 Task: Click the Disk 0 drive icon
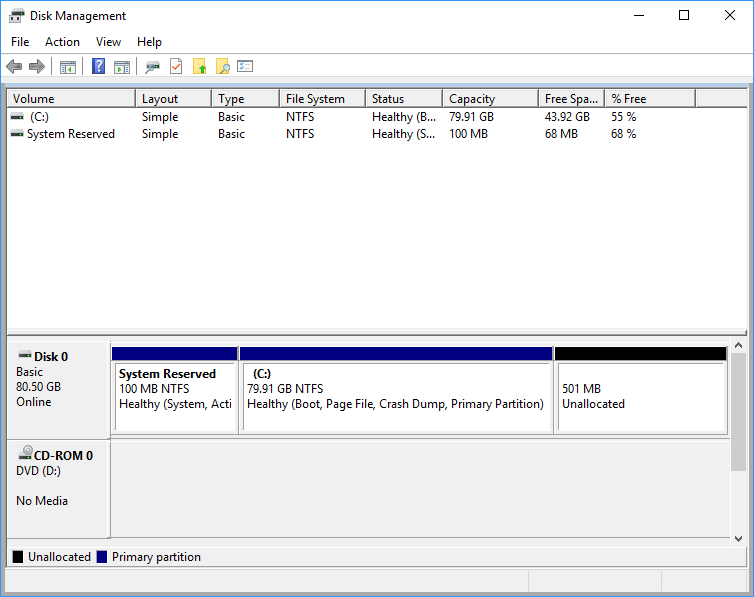point(25,355)
